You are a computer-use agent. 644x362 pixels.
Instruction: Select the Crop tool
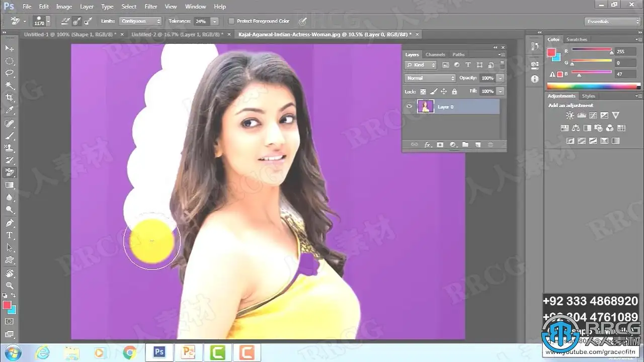click(x=9, y=98)
